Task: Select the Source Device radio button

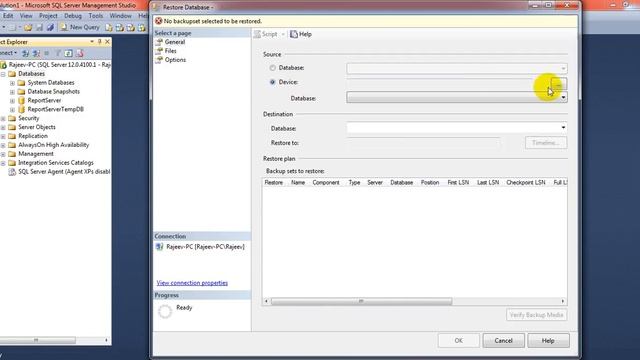Action: [x=272, y=82]
